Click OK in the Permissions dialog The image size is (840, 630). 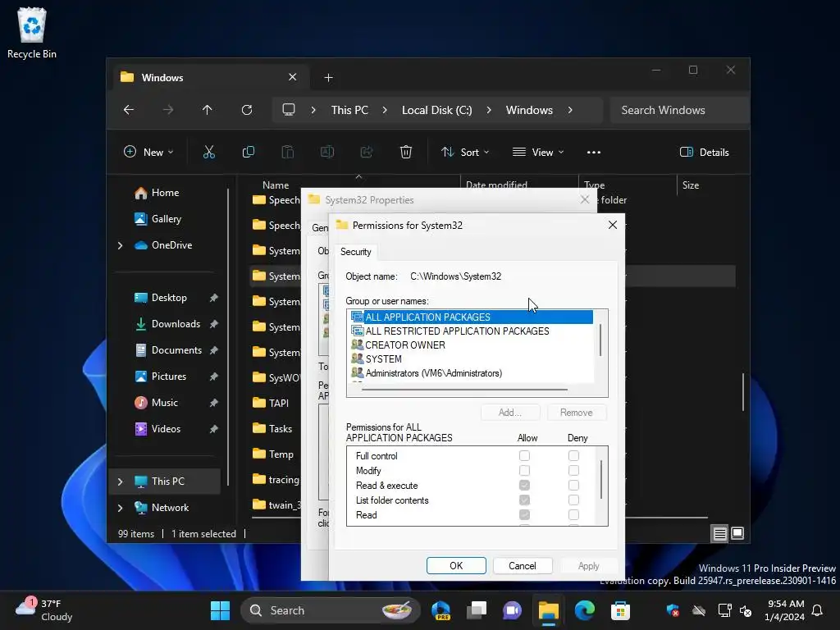pyautogui.click(x=456, y=566)
